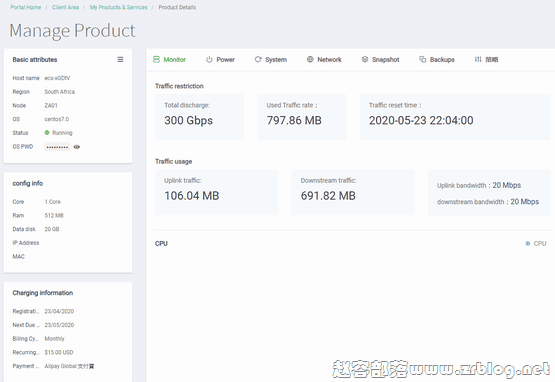Click the System tab refresh icon
555x382 pixels.
coord(258,59)
